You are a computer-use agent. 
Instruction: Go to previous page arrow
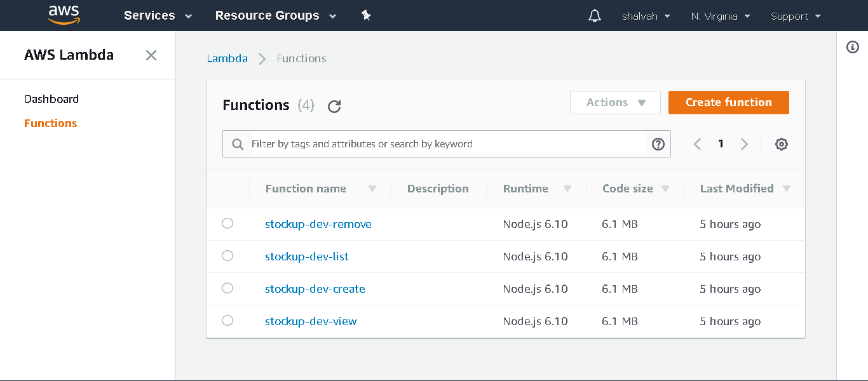pos(697,144)
